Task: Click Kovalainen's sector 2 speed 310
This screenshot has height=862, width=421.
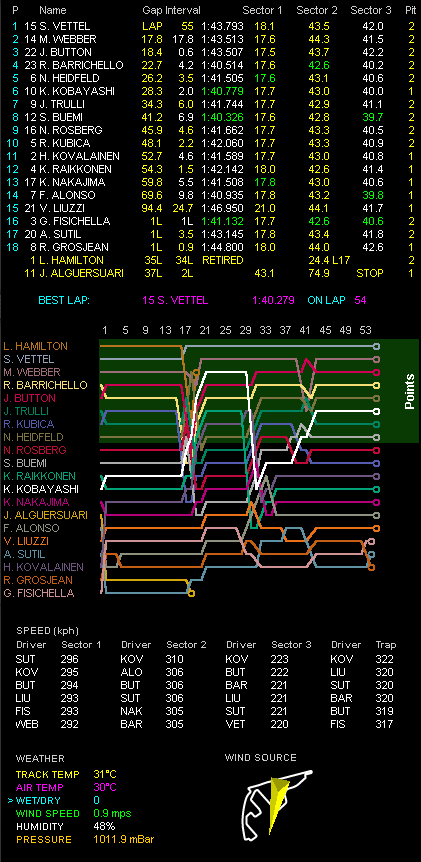Action: click(x=175, y=658)
